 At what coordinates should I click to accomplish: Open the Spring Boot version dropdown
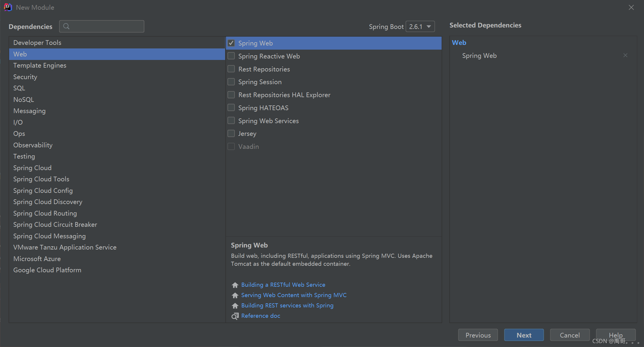click(420, 27)
